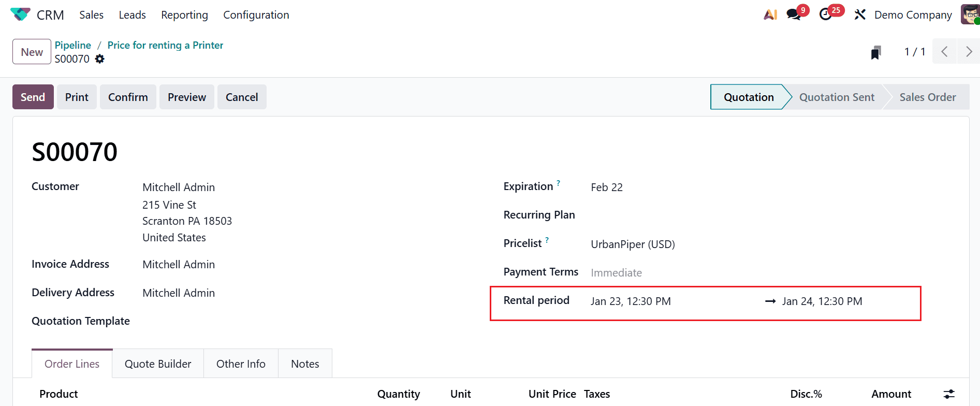Screen dimensions: 980x406
Task: Click the Quantity column header
Action: pos(399,394)
